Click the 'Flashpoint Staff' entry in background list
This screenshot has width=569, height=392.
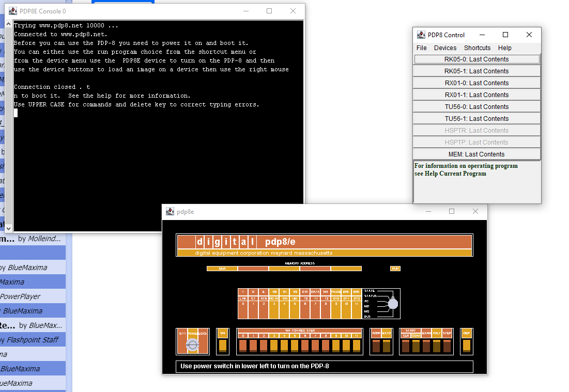(x=32, y=340)
